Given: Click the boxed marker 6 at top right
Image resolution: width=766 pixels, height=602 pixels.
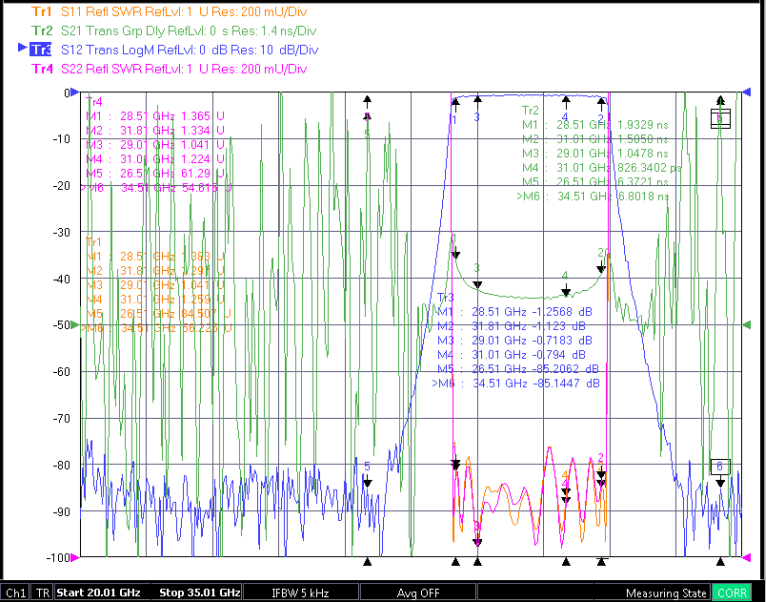Looking at the screenshot, I should [720, 119].
